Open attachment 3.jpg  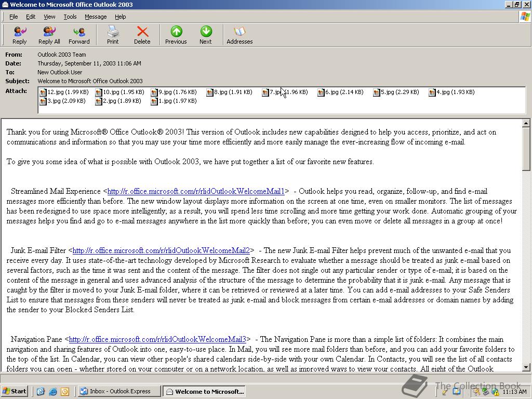click(62, 101)
